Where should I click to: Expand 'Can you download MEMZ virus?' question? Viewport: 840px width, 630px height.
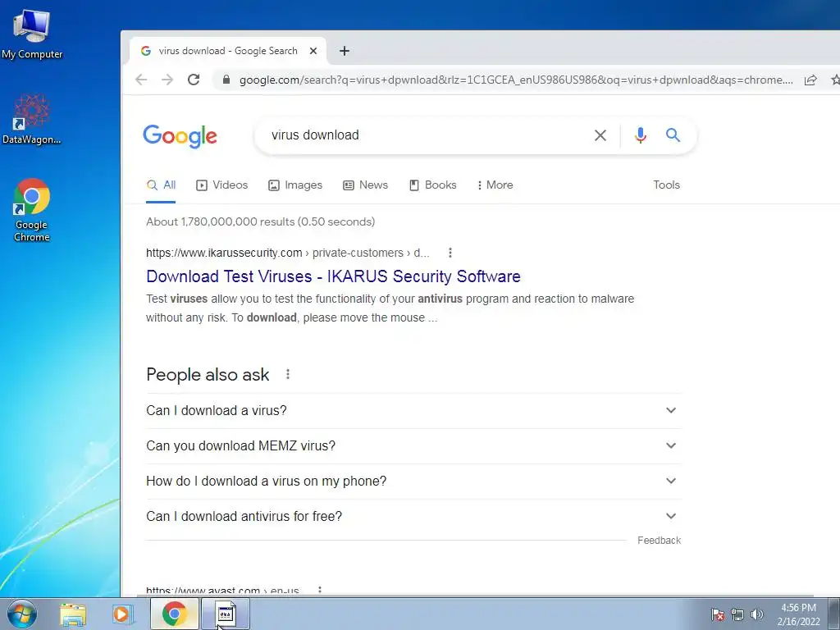point(413,445)
